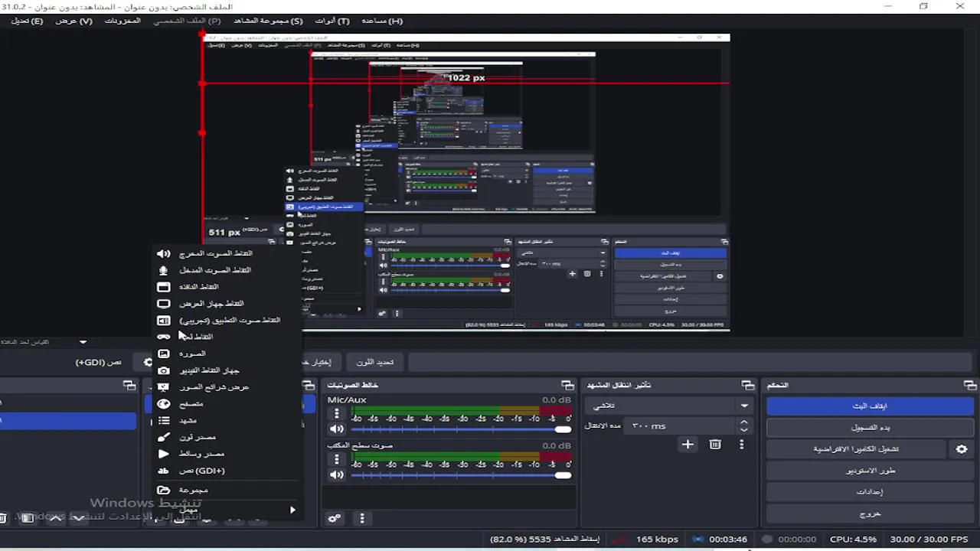Viewport: 980px width, 551px height.
Task: Increase transition duration with up arrow
Action: tap(743, 422)
